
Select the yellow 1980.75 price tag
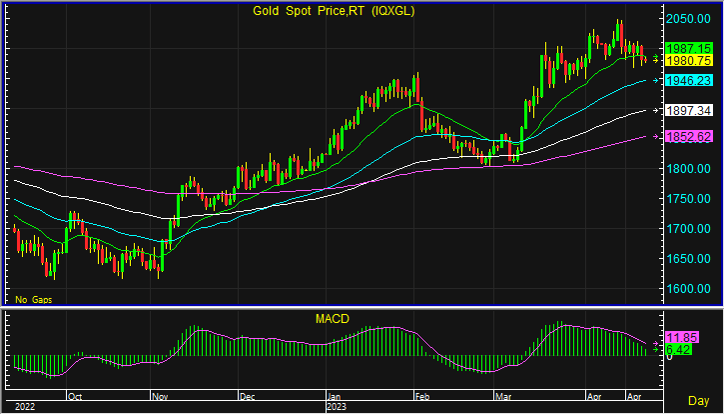tap(687, 61)
